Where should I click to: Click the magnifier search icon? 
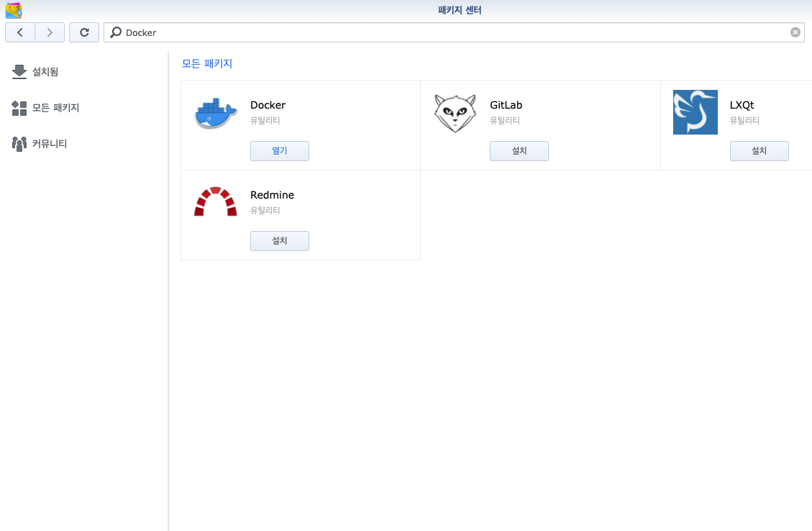[116, 32]
